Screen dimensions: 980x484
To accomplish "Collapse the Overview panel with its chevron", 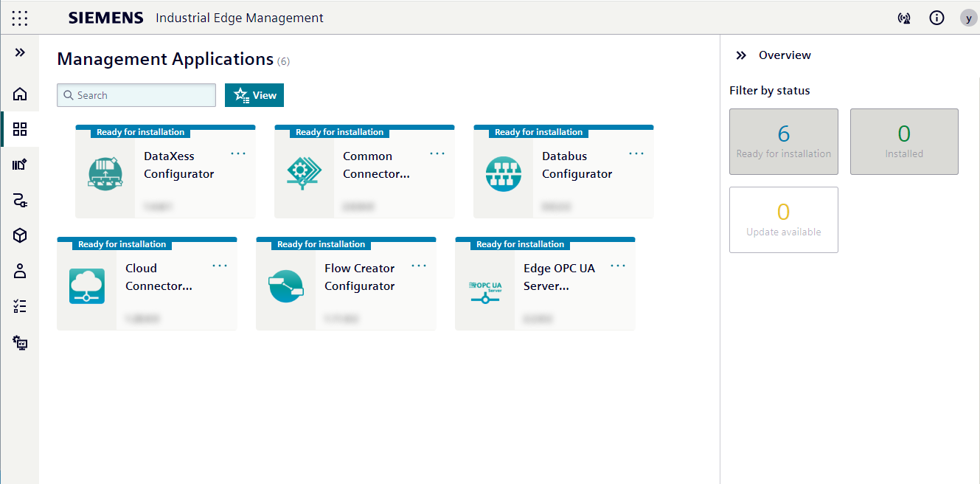I will tap(741, 55).
